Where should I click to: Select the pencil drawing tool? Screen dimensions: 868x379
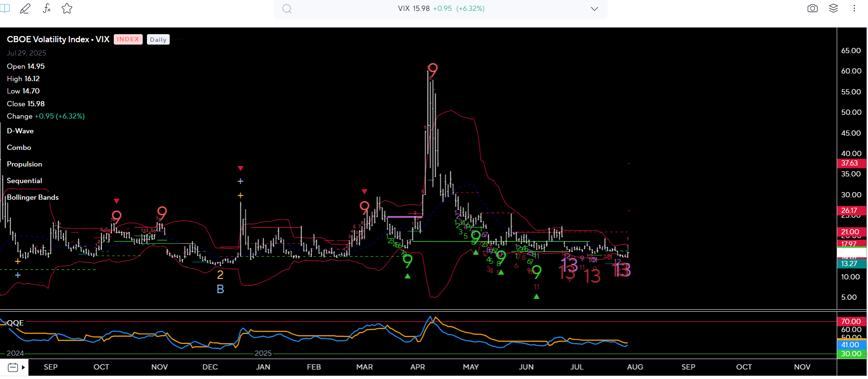tap(25, 9)
